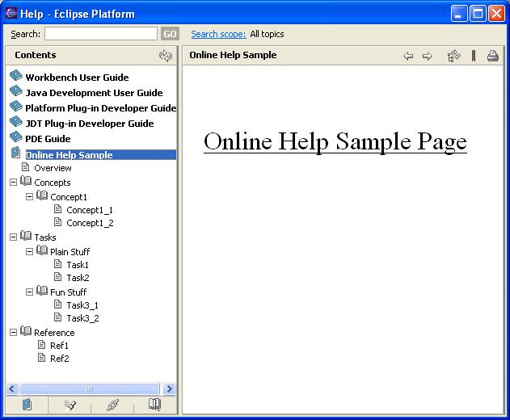Switch to the Links tab at bottom
Viewport: 510px width, 420px height.
click(112, 405)
